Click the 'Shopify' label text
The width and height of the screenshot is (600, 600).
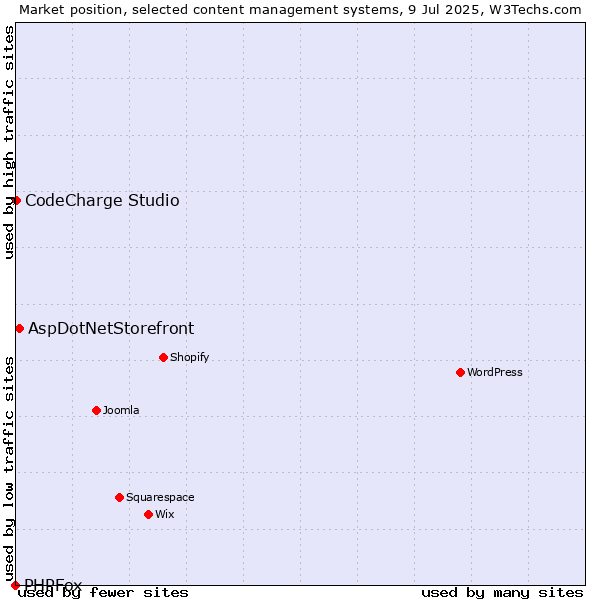tap(189, 357)
